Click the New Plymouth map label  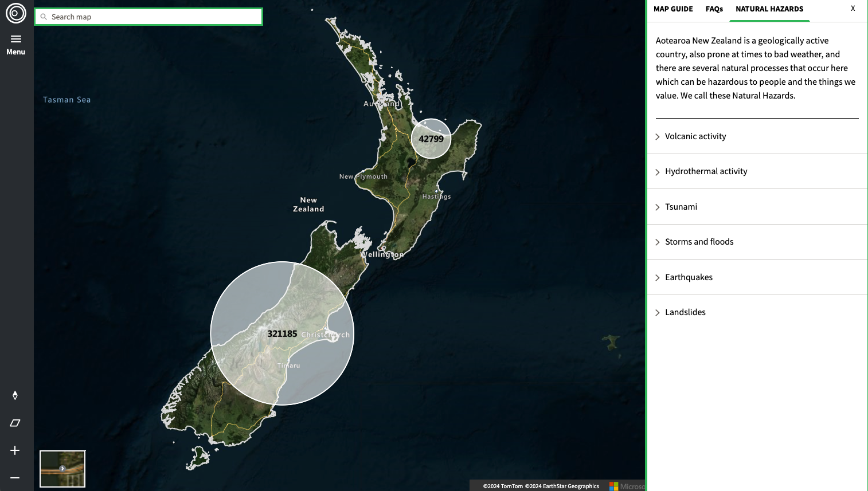point(363,176)
